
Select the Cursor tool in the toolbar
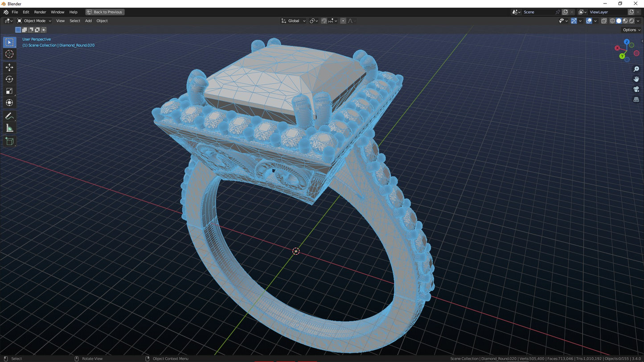[x=9, y=54]
